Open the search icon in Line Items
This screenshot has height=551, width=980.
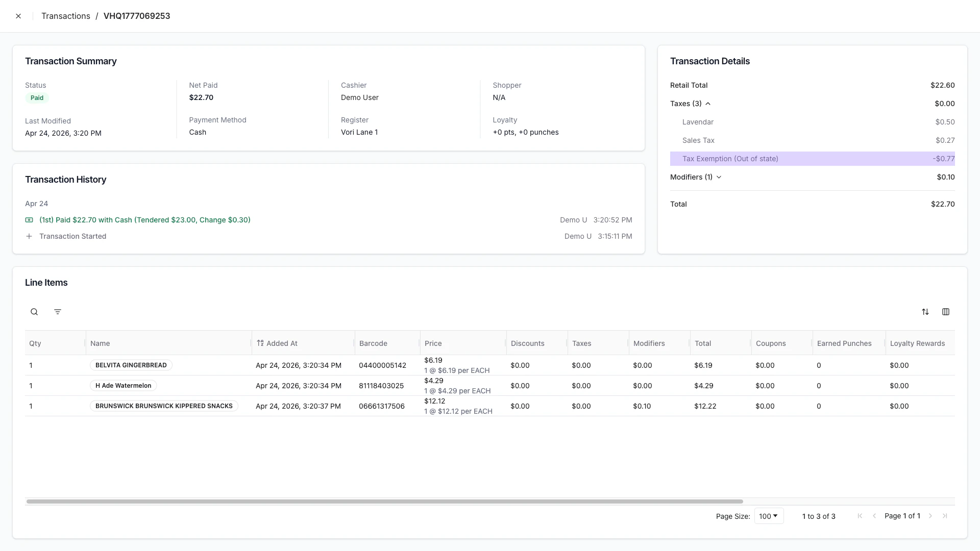[x=34, y=311]
